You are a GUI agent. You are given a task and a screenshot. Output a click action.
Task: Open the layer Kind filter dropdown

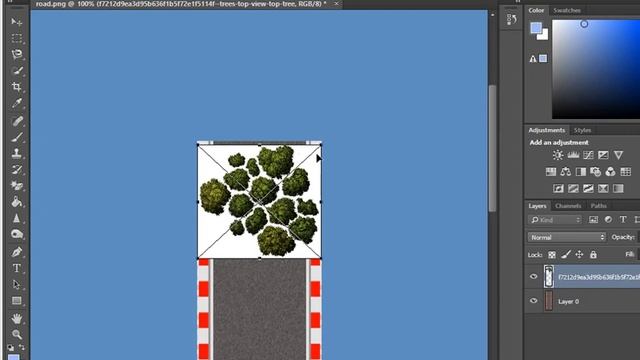555,220
